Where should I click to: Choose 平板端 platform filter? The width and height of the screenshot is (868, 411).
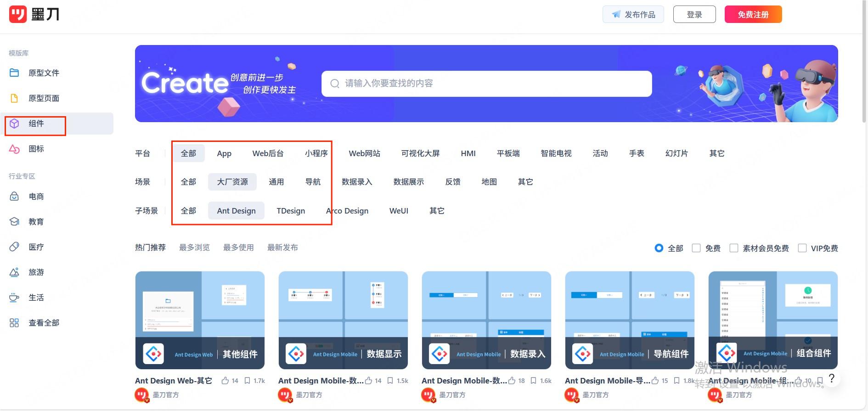pyautogui.click(x=508, y=153)
